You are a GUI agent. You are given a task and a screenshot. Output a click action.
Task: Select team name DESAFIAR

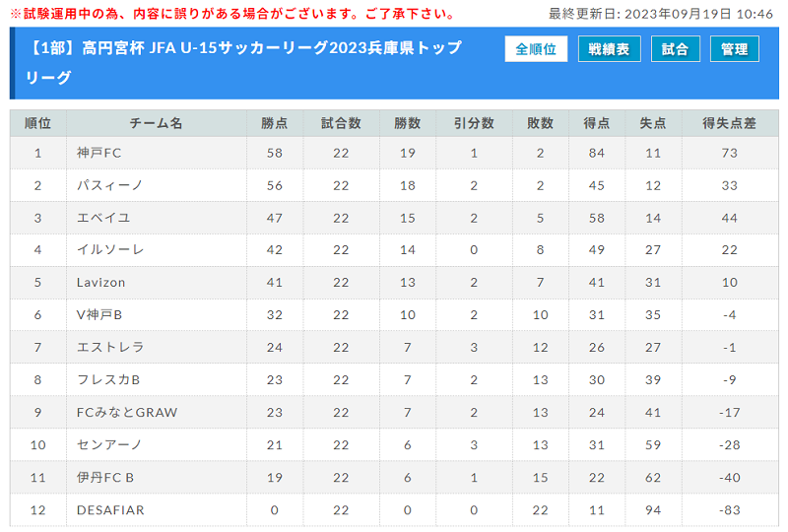point(110,510)
